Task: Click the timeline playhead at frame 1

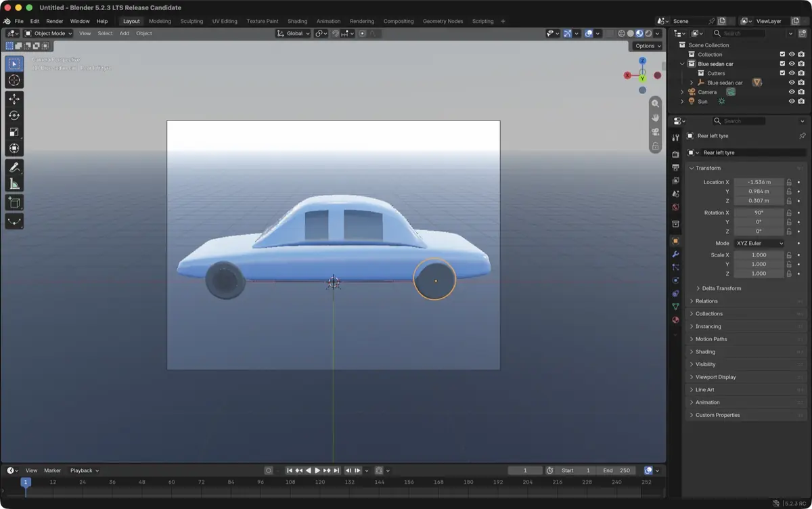Action: click(x=26, y=482)
